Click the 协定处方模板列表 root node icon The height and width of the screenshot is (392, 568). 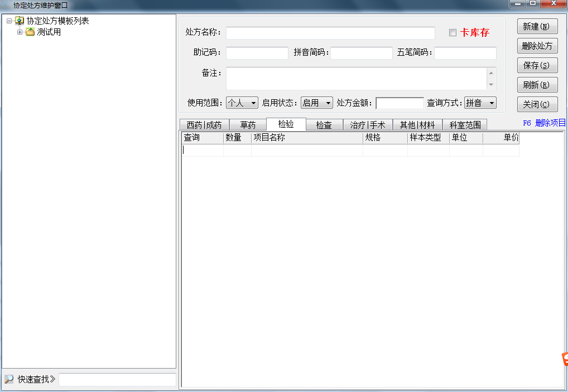tap(20, 21)
